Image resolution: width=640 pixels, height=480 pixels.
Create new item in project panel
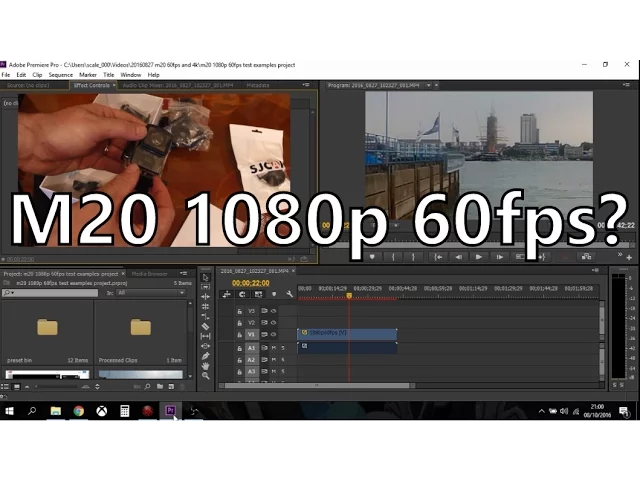click(171, 387)
